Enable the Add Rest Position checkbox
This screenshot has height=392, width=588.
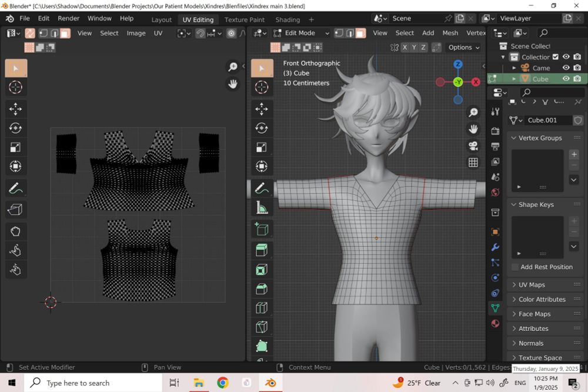pos(515,267)
